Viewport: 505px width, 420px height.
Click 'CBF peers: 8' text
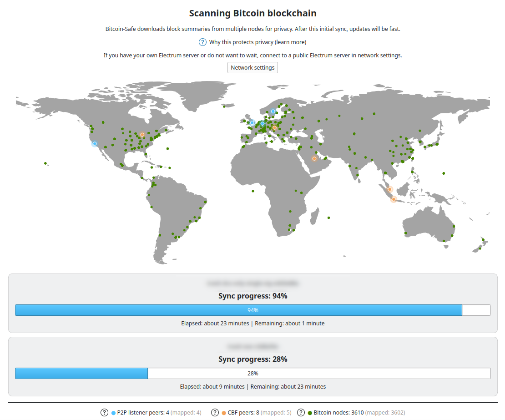pyautogui.click(x=243, y=413)
